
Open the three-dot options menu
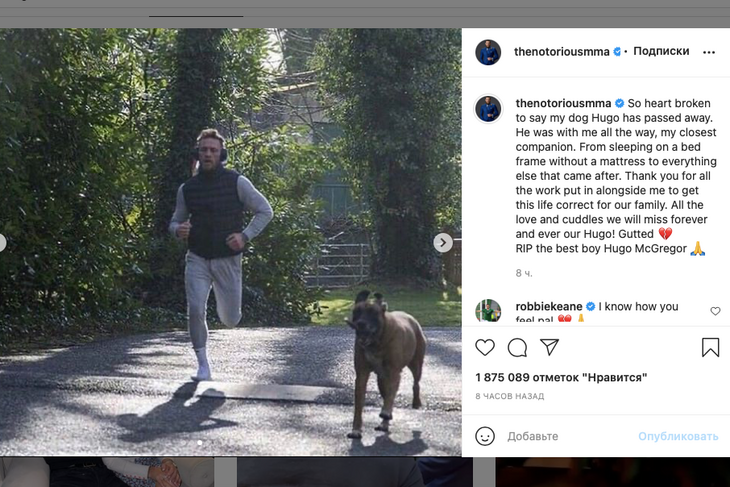point(709,52)
